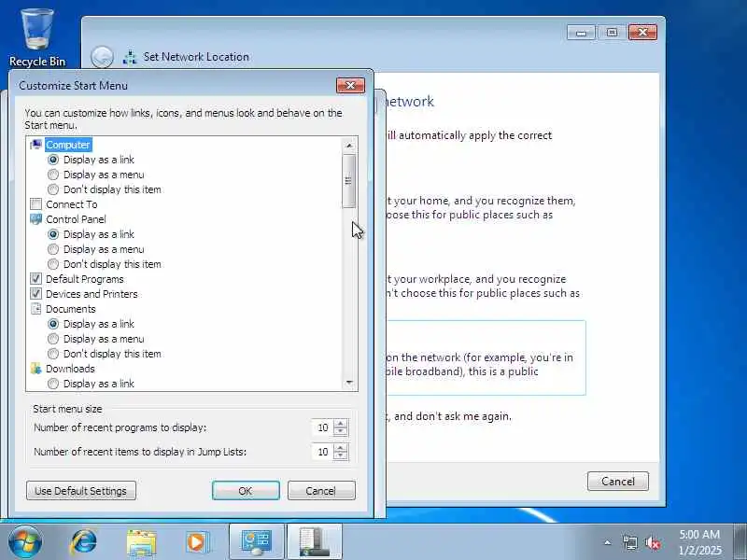Open the Recycle Bin desktop icon
This screenshot has height=560, width=747.
tap(36, 38)
